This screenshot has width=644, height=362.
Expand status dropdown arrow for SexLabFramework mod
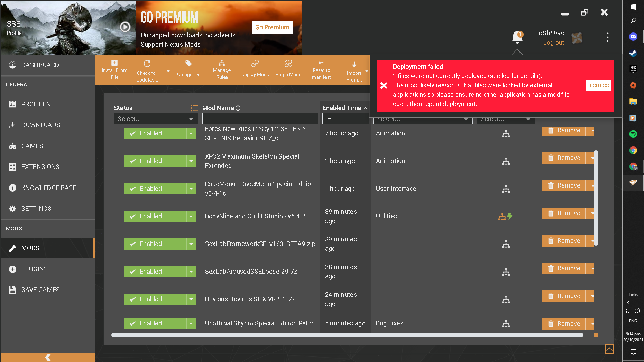pyautogui.click(x=191, y=244)
